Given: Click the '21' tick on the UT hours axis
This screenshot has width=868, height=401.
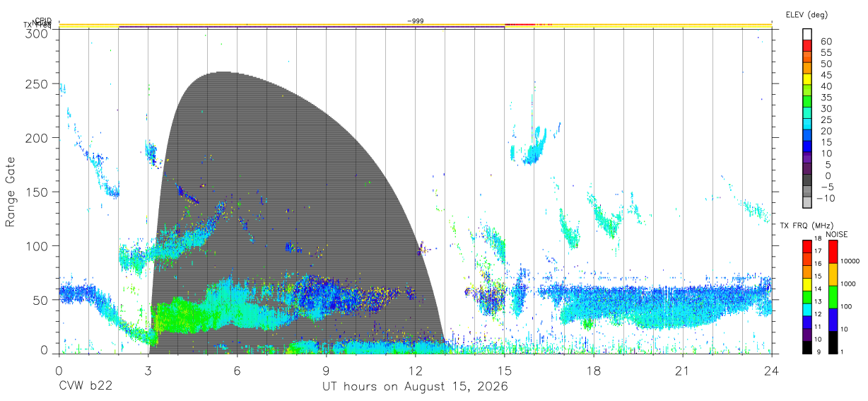Looking at the screenshot, I should coord(683,371).
